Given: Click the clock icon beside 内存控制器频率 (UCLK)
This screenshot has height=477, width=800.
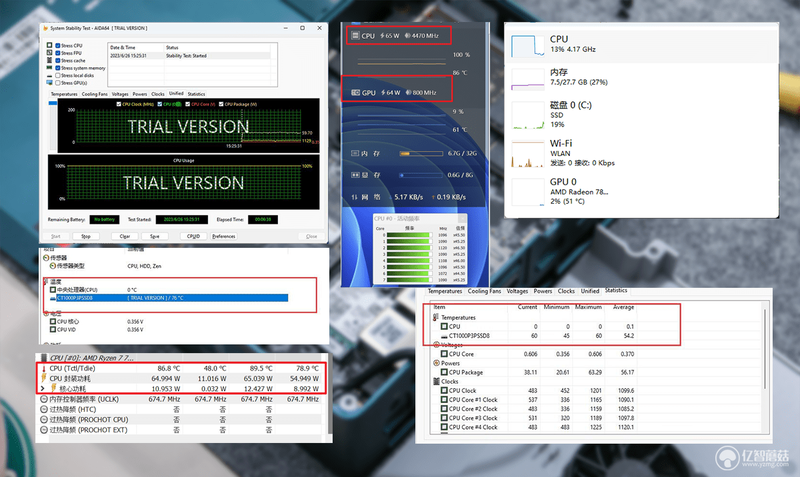Looking at the screenshot, I should point(44,399).
